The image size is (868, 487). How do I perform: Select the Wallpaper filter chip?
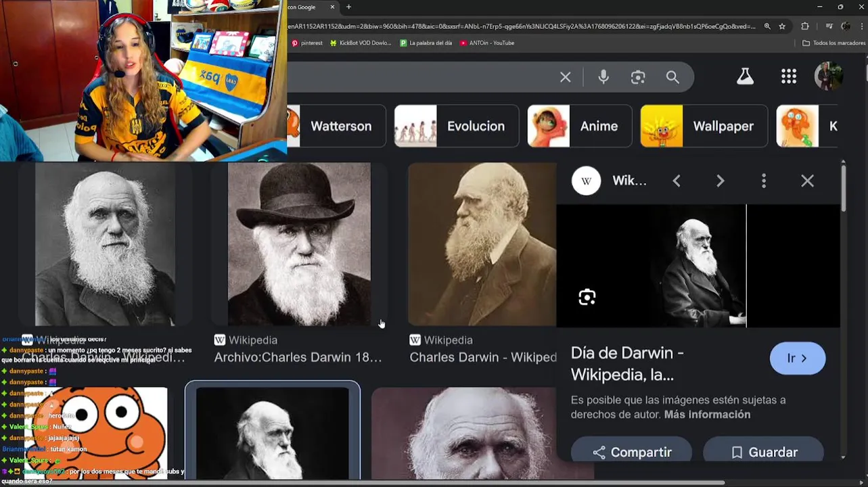coord(704,126)
